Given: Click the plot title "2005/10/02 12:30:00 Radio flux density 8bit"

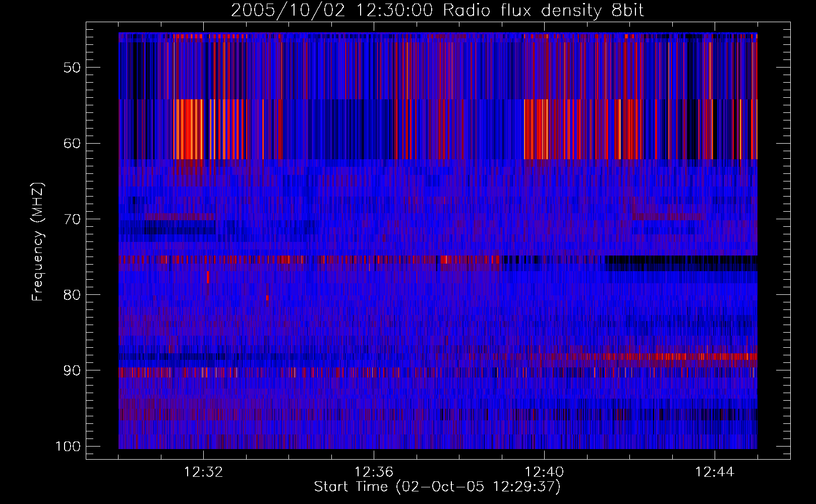Looking at the screenshot, I should 437,11.
